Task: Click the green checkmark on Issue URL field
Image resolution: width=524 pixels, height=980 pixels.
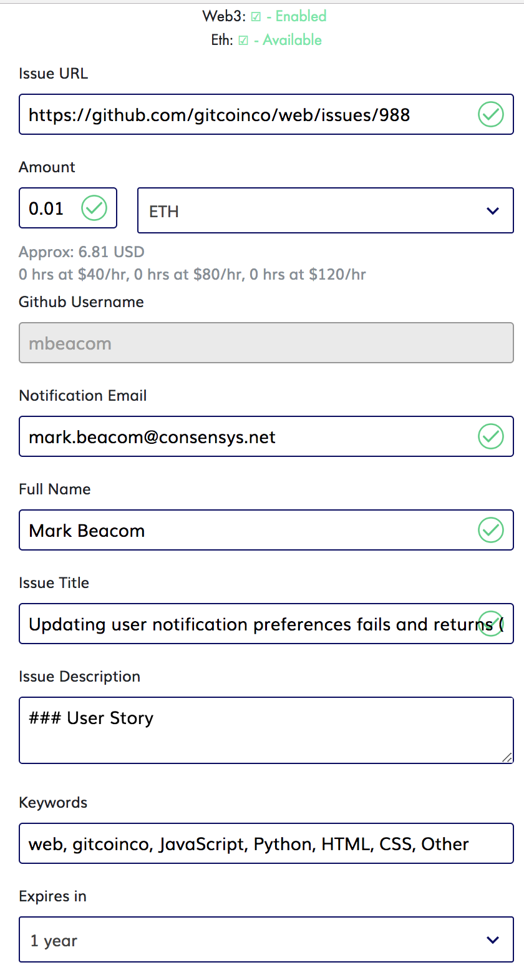Action: coord(491,114)
